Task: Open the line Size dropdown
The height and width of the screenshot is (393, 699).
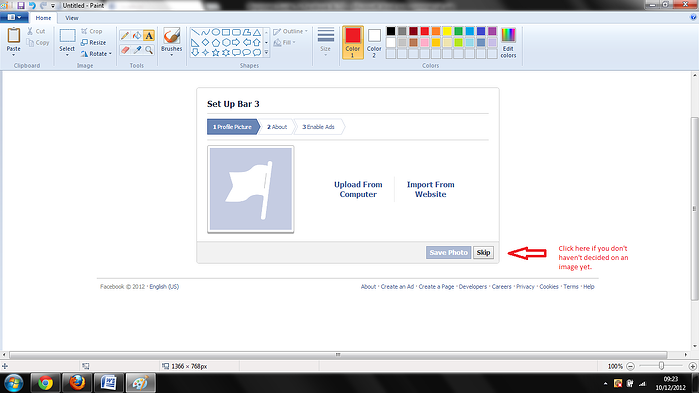Action: click(326, 42)
